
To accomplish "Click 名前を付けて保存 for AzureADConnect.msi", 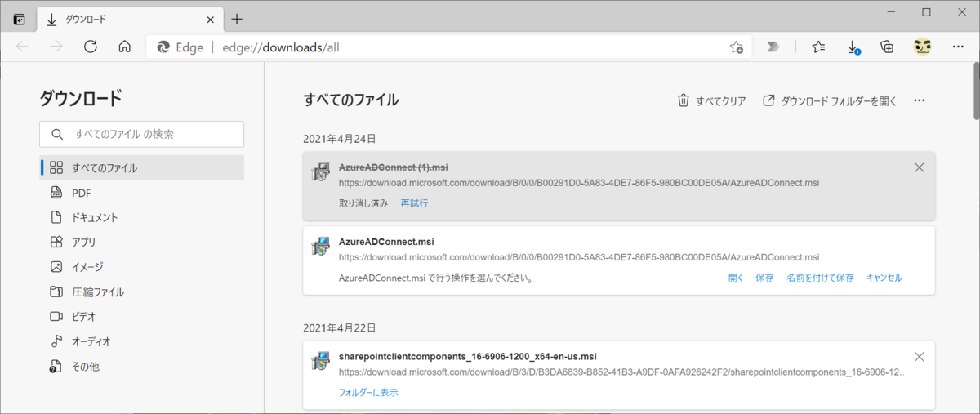I will click(x=820, y=278).
